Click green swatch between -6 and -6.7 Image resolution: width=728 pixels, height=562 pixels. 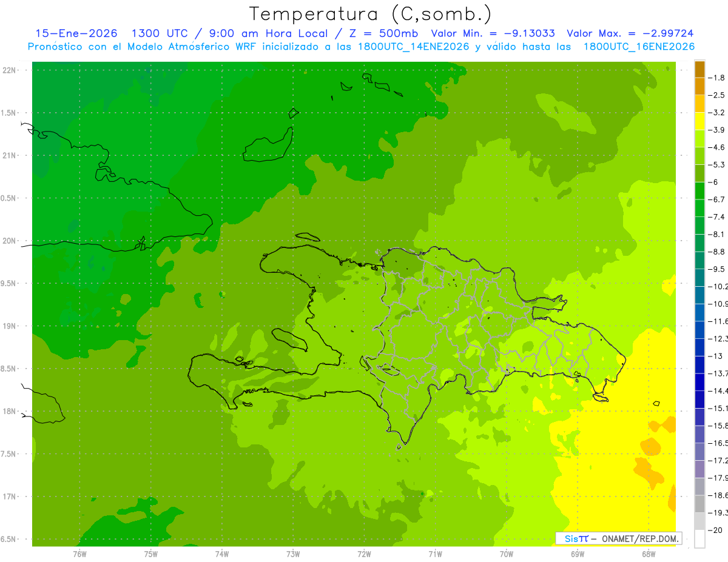pos(699,190)
